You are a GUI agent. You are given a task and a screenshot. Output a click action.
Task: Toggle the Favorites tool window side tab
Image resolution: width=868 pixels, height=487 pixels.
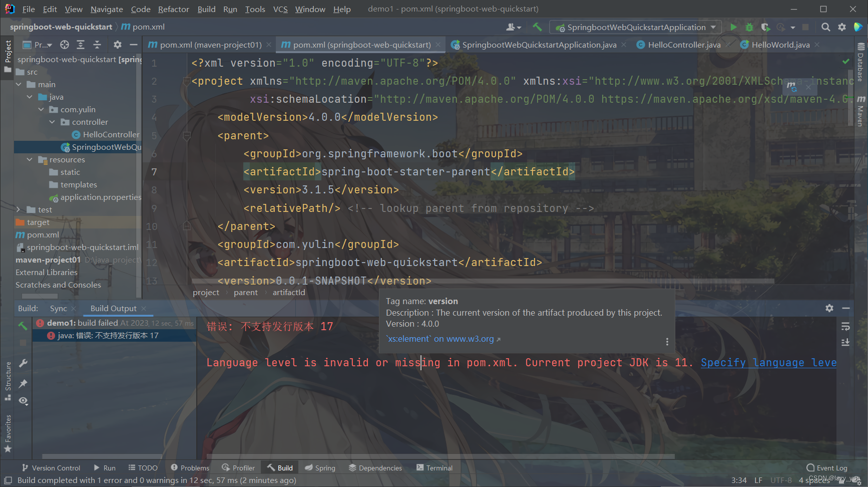[x=8, y=433]
